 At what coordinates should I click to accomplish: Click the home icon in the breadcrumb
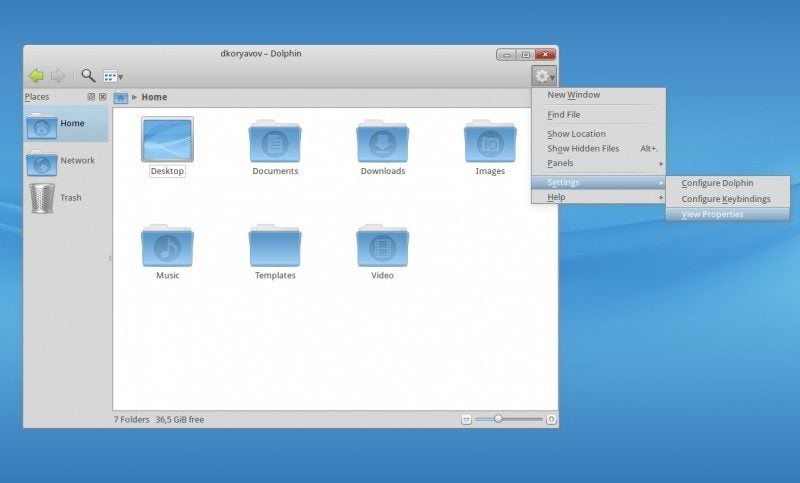click(x=121, y=97)
